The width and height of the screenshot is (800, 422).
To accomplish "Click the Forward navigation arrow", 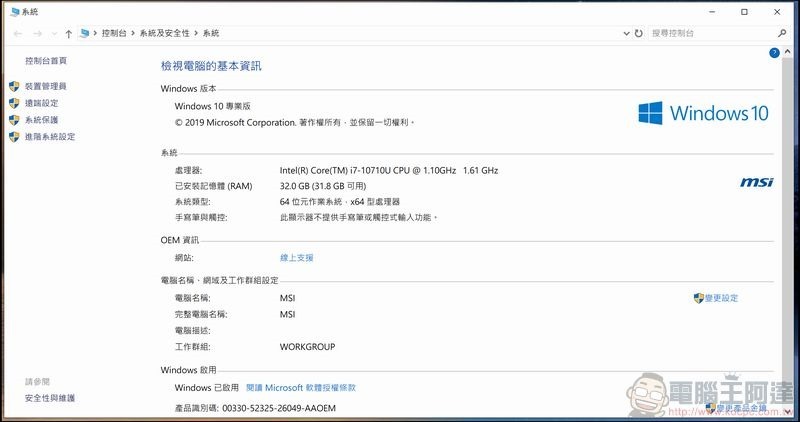I will pos(37,33).
